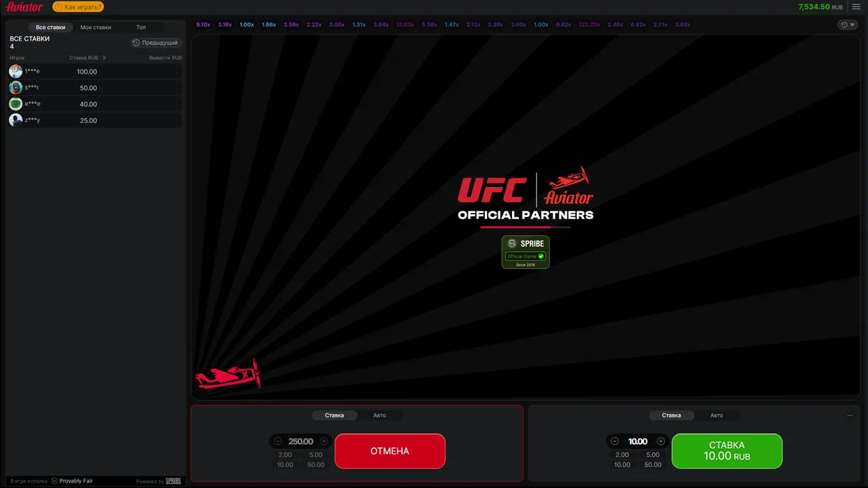The height and width of the screenshot is (488, 868).
Task: Remove the second bet panel with minus icon
Action: [x=850, y=415]
